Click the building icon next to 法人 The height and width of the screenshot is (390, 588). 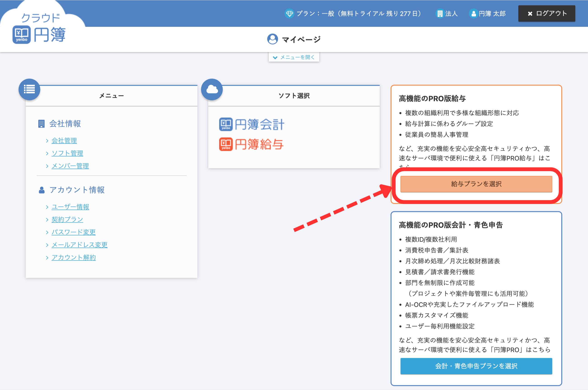click(440, 13)
